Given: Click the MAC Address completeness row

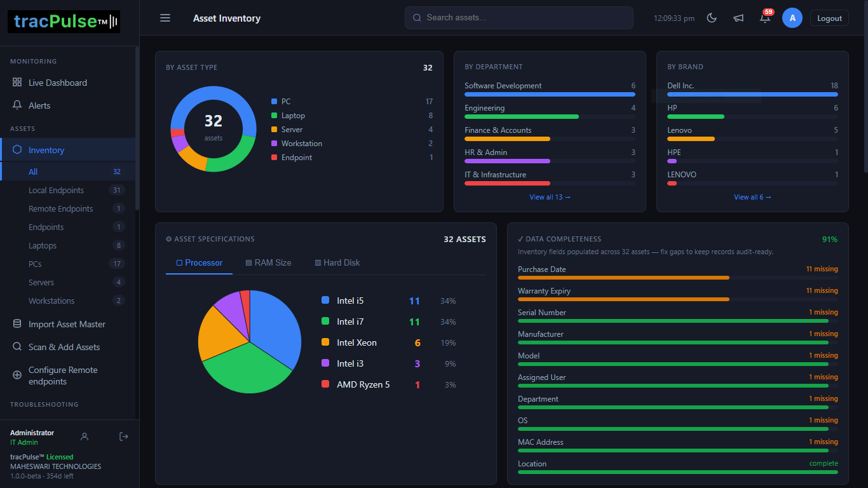Looking at the screenshot, I should click(x=678, y=445).
